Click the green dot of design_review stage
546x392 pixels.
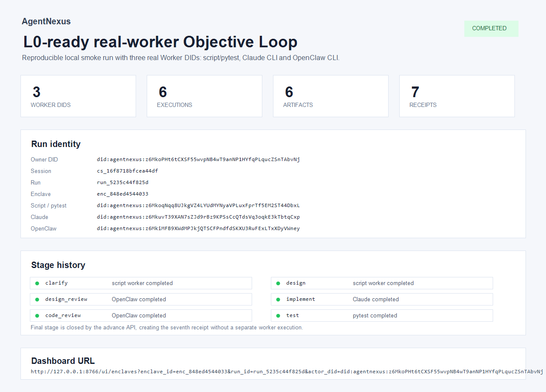(37, 300)
